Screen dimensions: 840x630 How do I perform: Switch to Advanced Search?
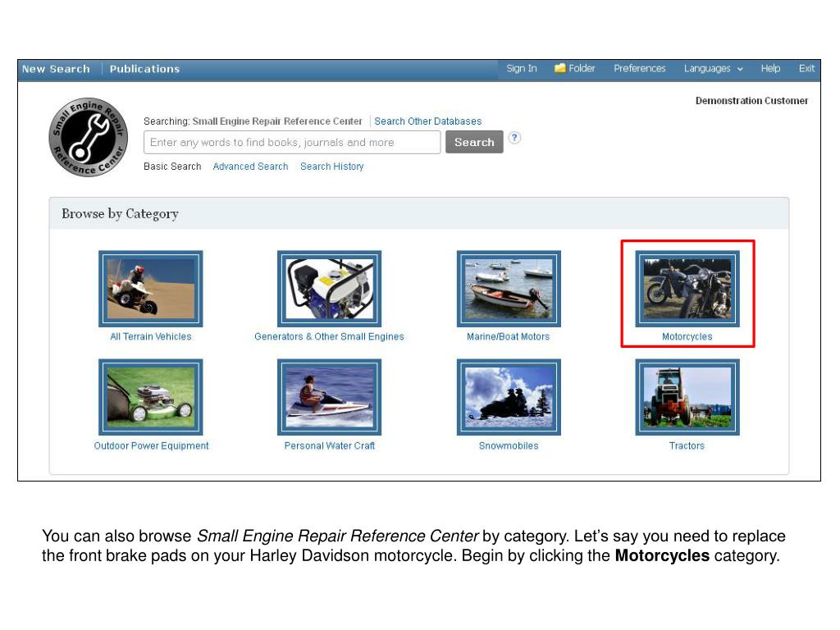(x=250, y=167)
